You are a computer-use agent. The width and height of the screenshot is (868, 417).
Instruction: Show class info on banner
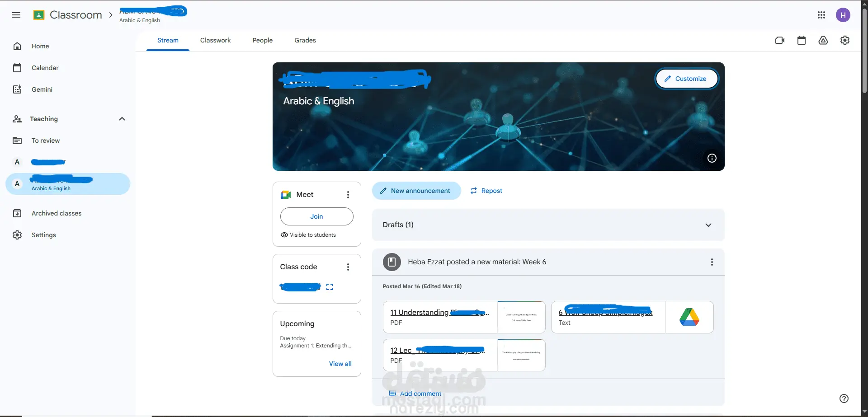[x=712, y=158]
